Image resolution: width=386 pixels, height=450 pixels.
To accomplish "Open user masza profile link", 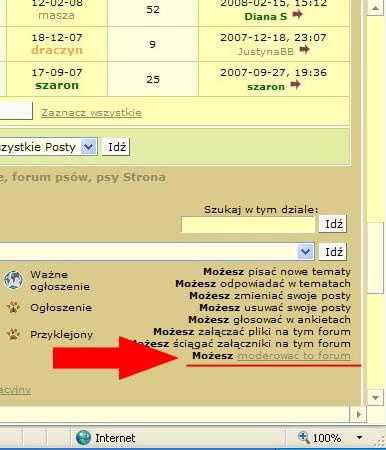I will [x=56, y=15].
